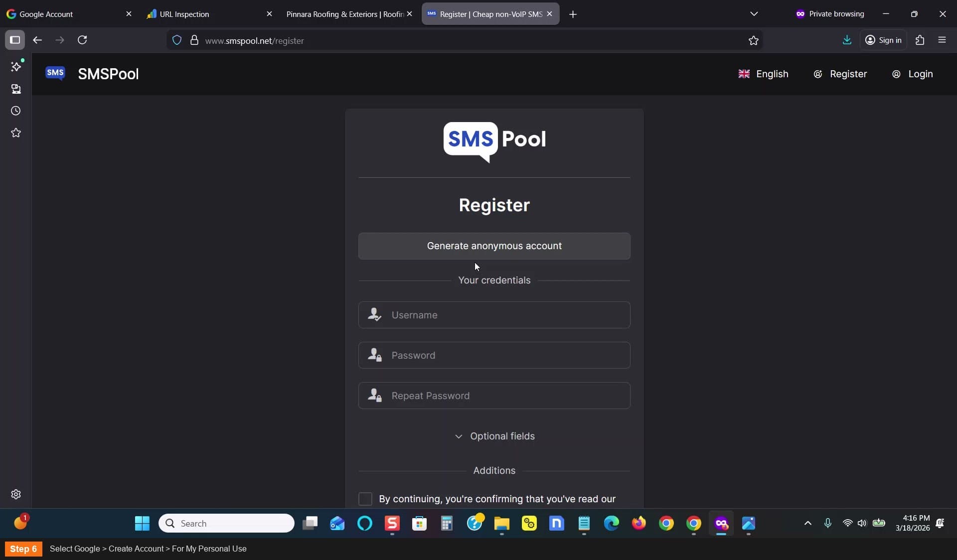The image size is (957, 560).
Task: Open the application hamburger menu
Action: pyautogui.click(x=942, y=40)
